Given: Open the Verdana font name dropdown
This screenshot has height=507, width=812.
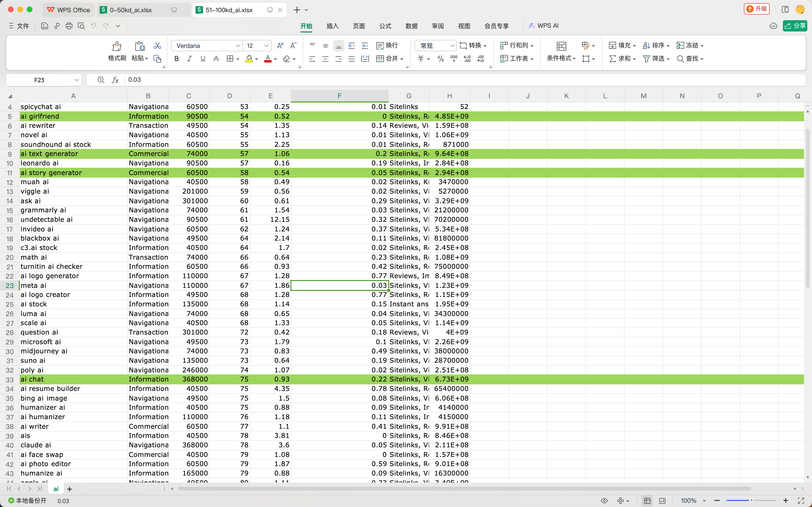Looking at the screenshot, I should point(238,46).
